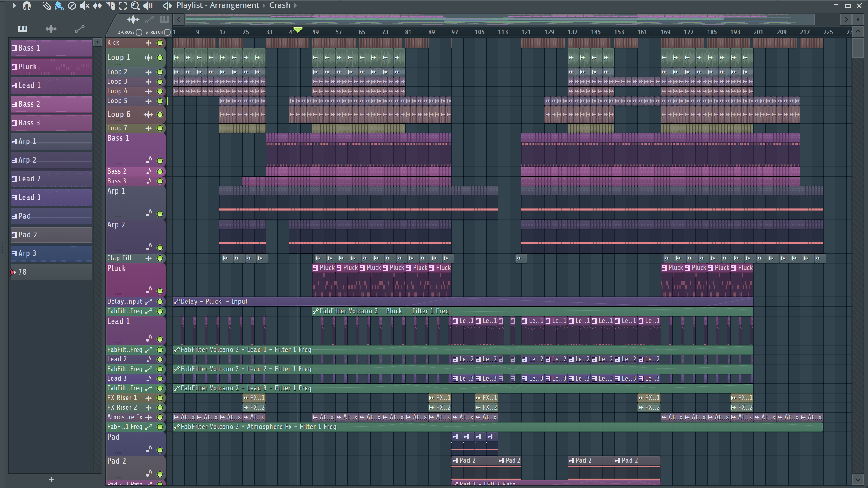868x488 pixels.
Task: Click the add pattern plus button
Action: 51,480
